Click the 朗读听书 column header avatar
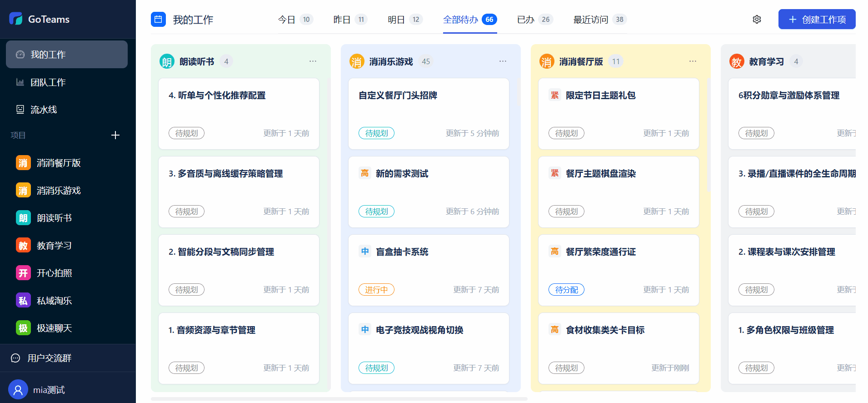 pyautogui.click(x=167, y=61)
